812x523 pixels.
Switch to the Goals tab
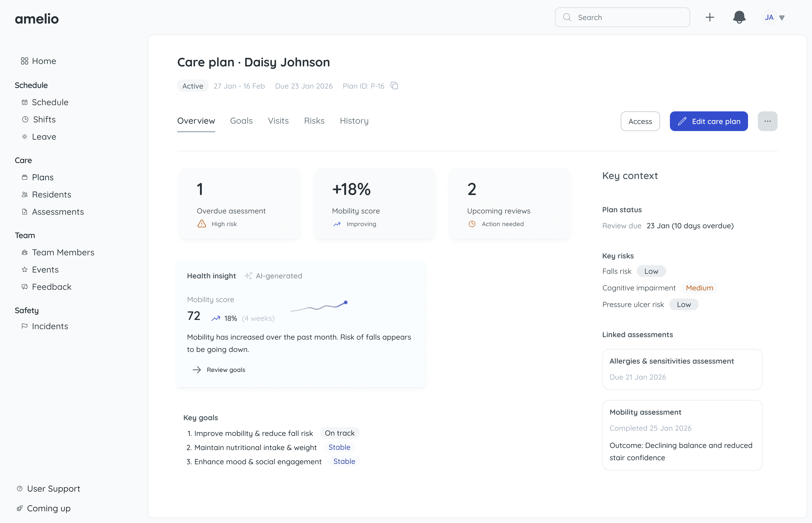(241, 121)
